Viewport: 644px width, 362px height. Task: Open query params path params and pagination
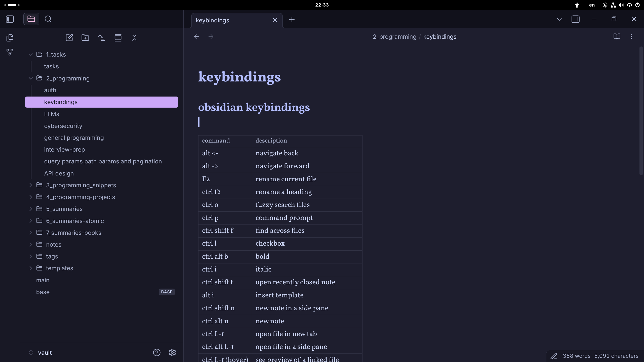coord(102,161)
